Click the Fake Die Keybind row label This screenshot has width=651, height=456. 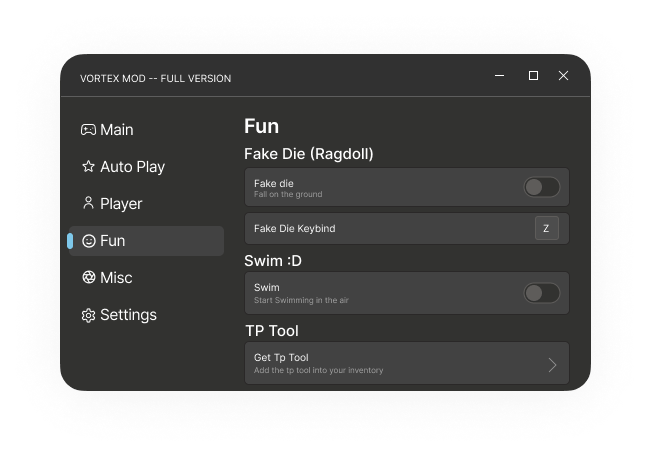[x=295, y=228]
